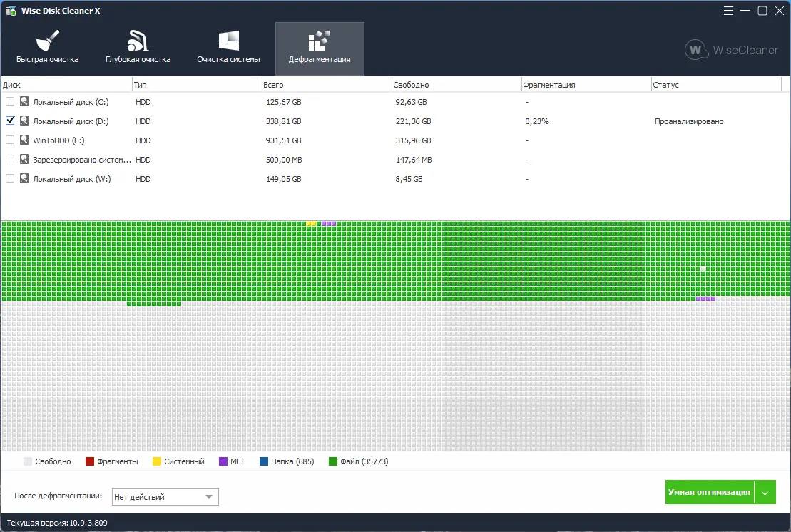Screen dimensions: 791x532
Task: Select the Дефрагментация tab
Action: tap(320, 48)
